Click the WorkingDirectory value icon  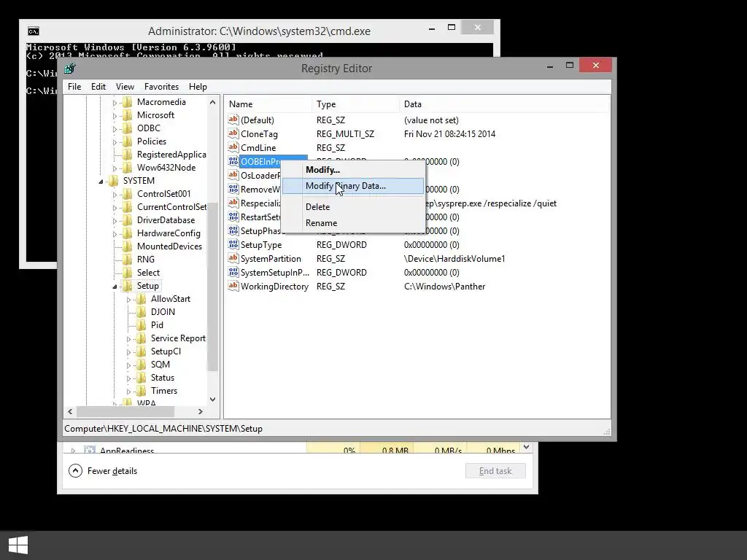tap(233, 286)
